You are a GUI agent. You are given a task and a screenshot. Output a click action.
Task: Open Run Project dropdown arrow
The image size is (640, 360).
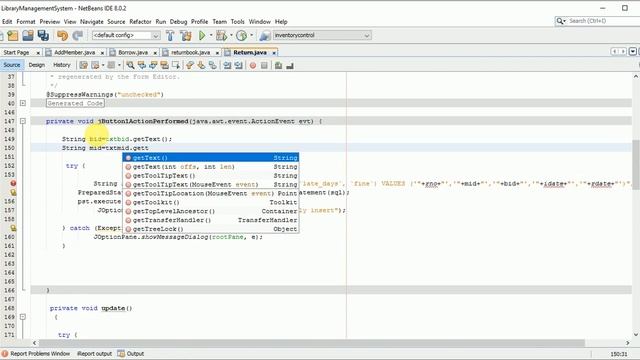pyautogui.click(x=211, y=35)
